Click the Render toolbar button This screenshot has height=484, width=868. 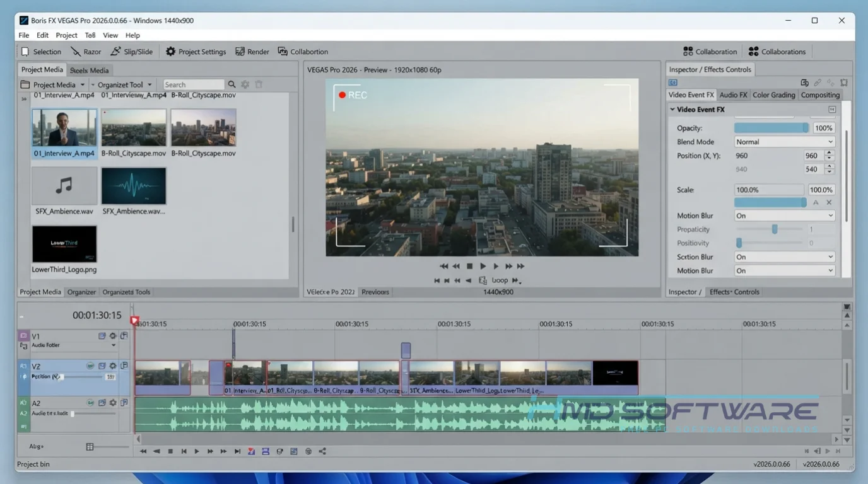pos(252,52)
